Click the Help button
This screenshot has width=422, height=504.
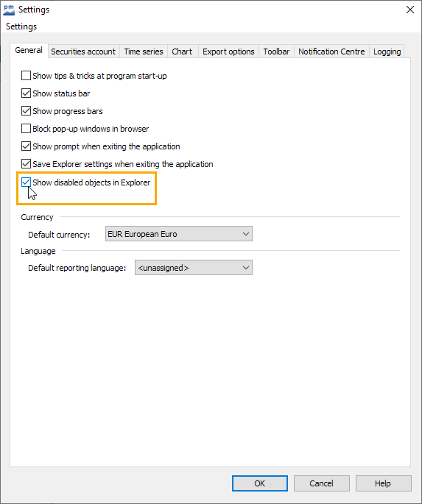383,483
